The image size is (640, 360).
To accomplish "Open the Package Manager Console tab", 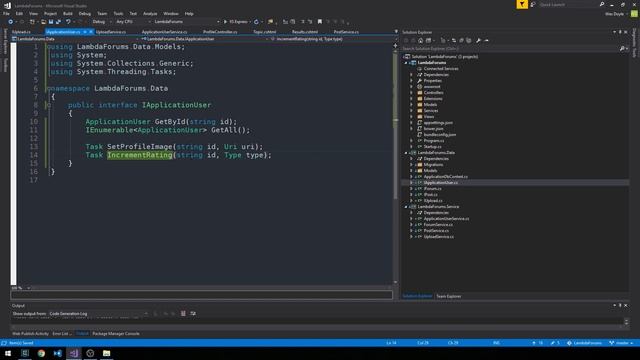I will point(116,334).
